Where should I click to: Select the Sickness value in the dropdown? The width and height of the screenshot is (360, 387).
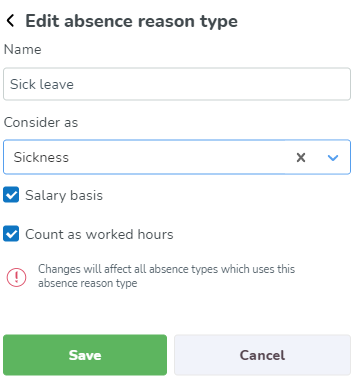(x=41, y=157)
